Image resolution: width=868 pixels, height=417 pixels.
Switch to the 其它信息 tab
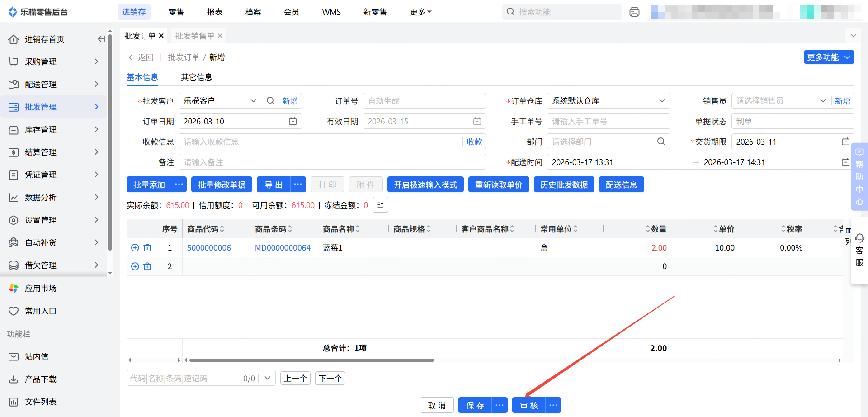point(196,77)
